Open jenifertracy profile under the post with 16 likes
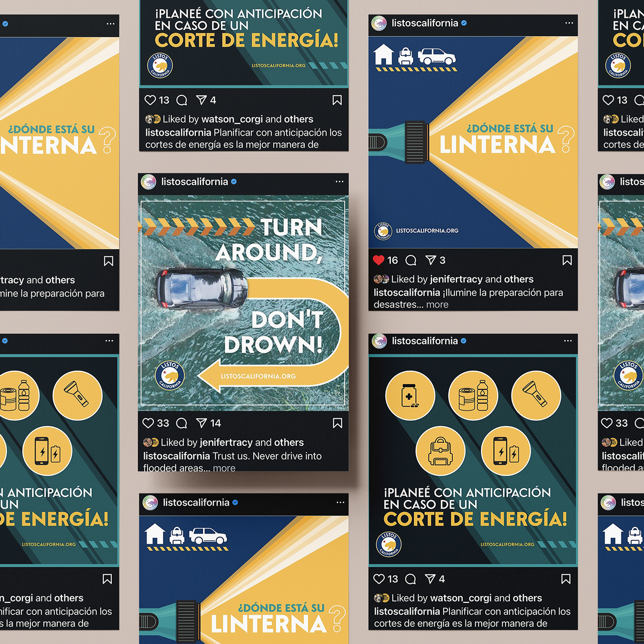 coord(456,279)
